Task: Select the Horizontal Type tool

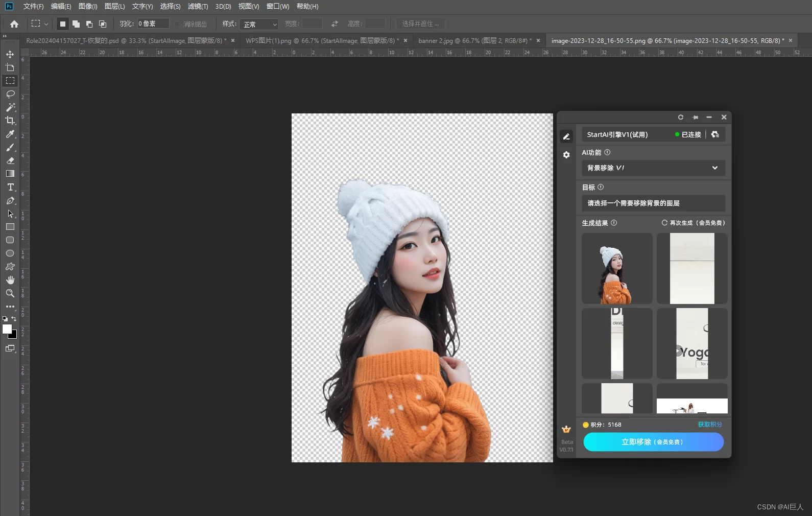Action: tap(10, 187)
